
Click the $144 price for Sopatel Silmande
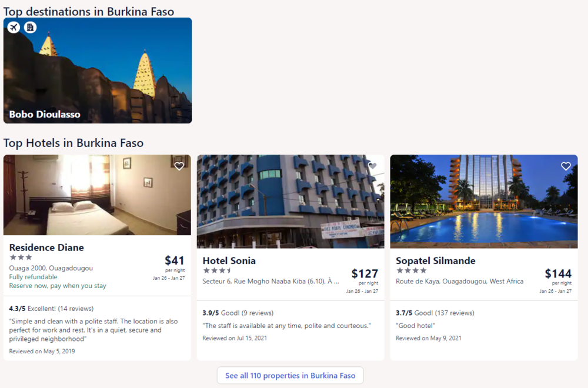coord(558,273)
